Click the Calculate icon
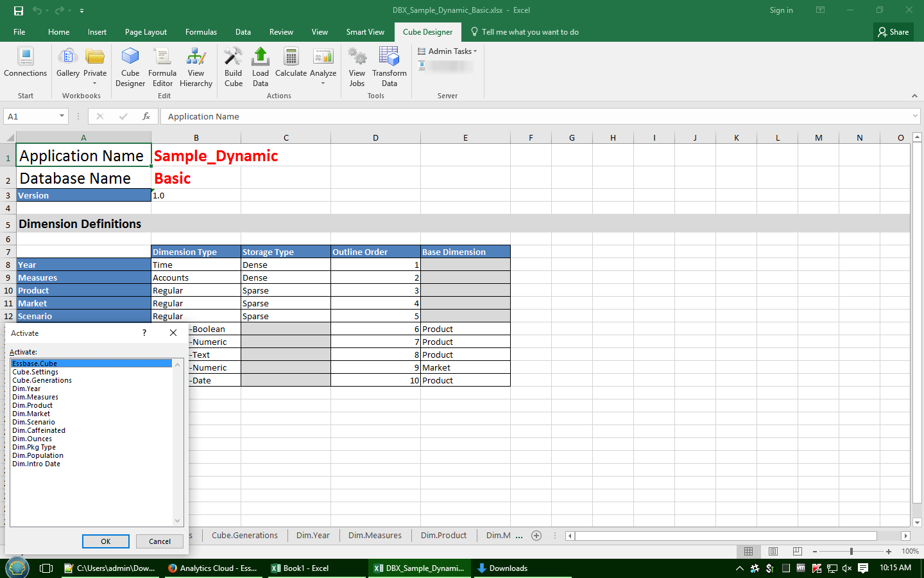 point(291,63)
